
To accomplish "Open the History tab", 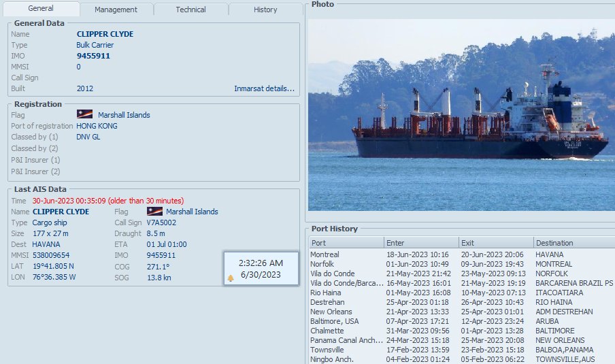I will click(265, 10).
